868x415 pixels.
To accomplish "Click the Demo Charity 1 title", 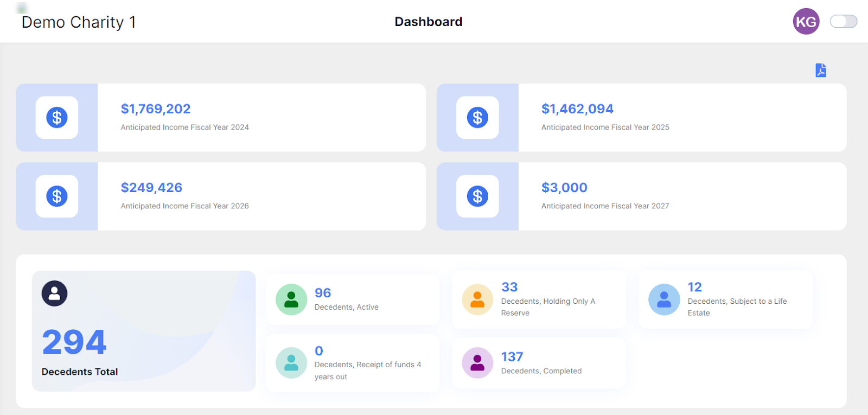I will point(79,22).
